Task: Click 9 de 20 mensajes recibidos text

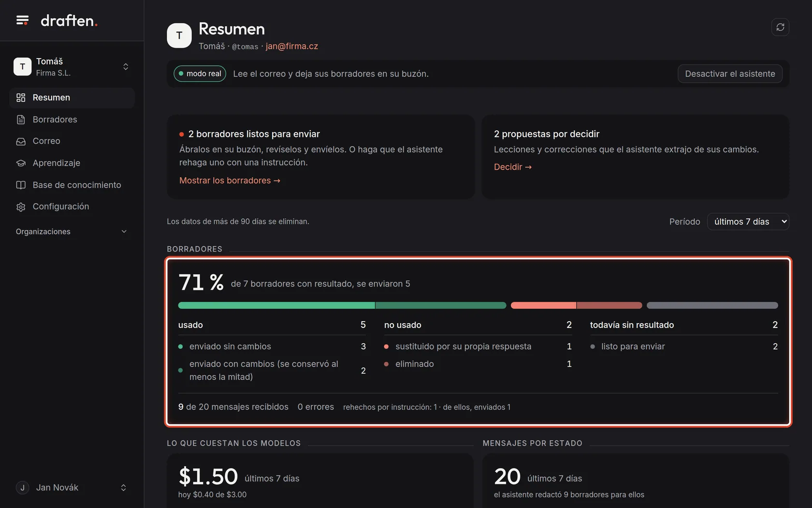Action: [233, 407]
